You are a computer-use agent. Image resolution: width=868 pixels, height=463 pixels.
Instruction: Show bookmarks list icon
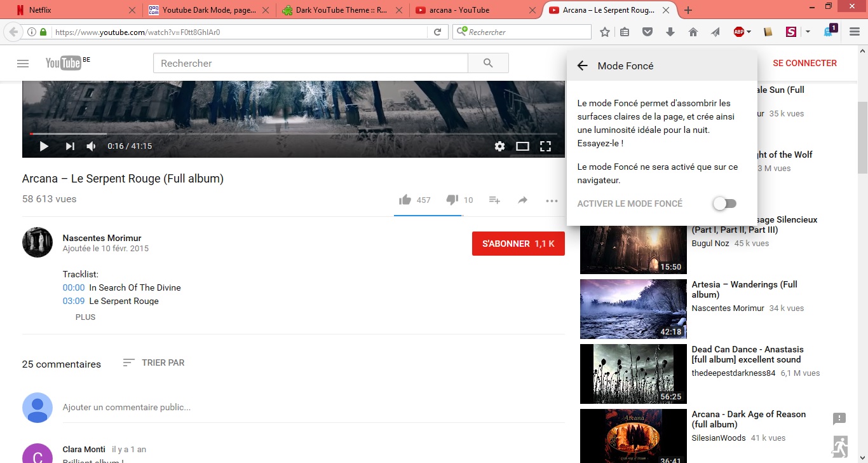tap(625, 32)
